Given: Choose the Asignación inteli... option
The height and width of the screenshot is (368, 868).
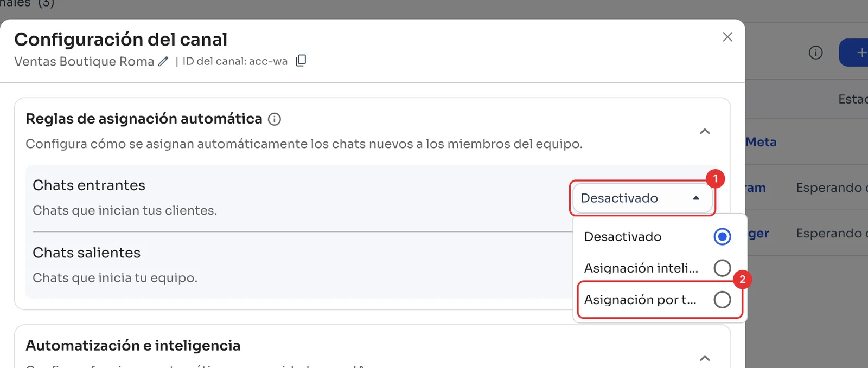Looking at the screenshot, I should [657, 268].
